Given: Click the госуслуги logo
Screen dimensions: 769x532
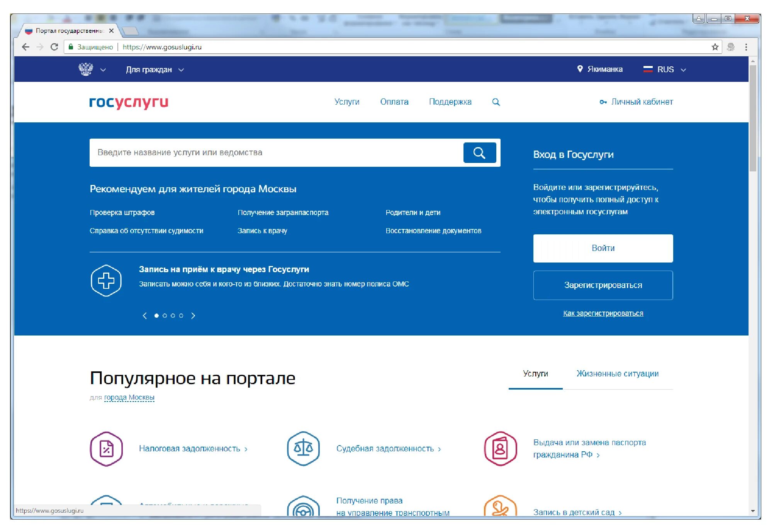Looking at the screenshot, I should click(x=129, y=102).
